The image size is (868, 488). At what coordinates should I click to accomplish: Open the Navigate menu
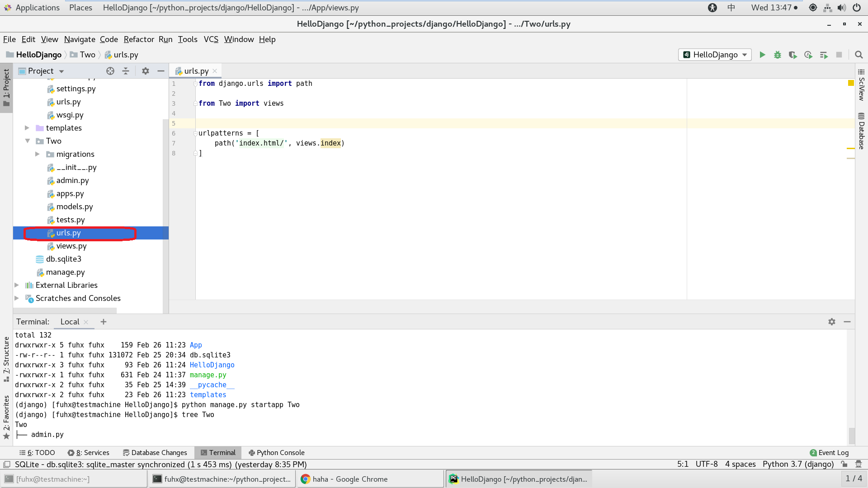(80, 39)
